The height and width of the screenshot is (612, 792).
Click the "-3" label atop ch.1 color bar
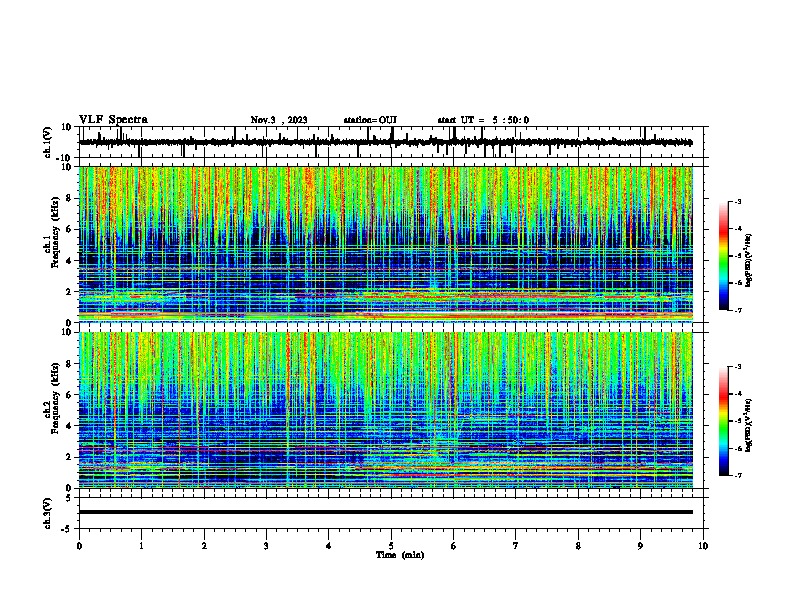coord(737,201)
